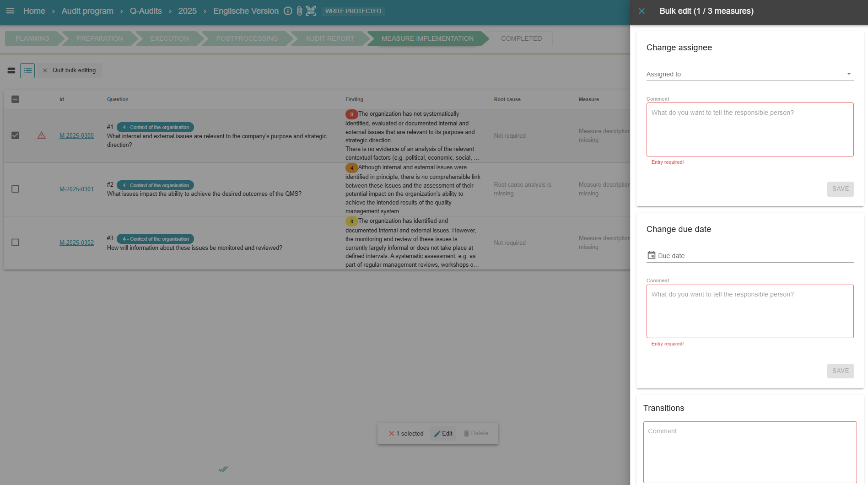Select the list view icon
This screenshot has height=485, width=868.
(27, 70)
